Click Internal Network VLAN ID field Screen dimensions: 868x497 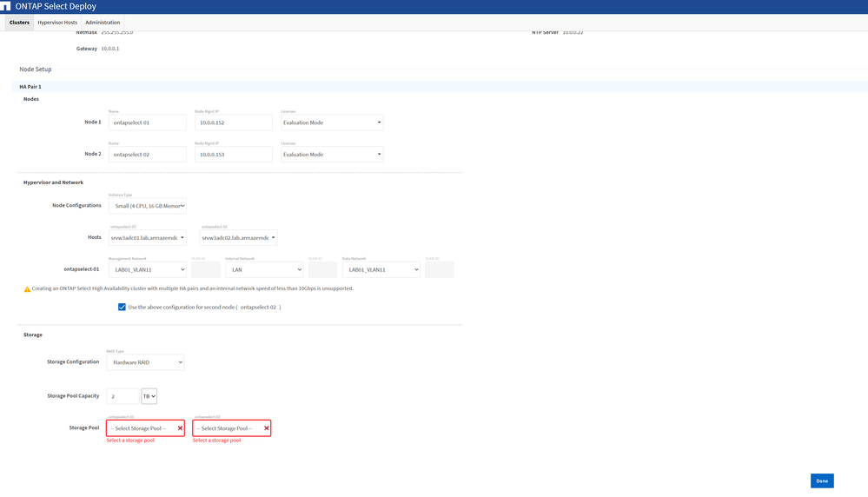coord(322,270)
